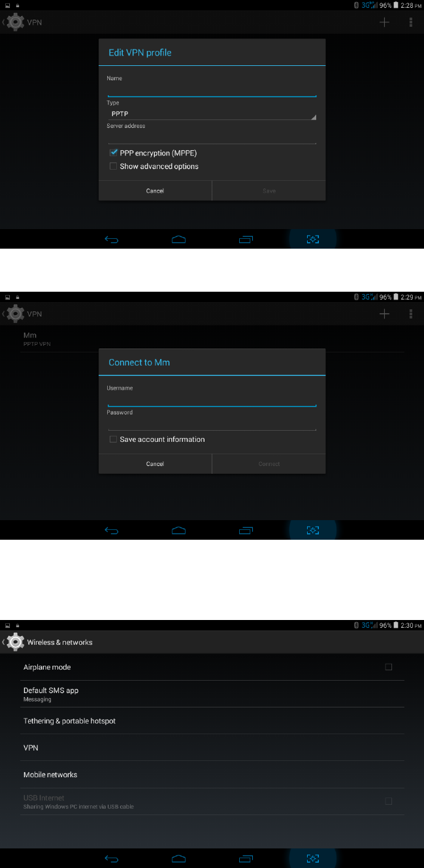Tap VPN header title on Edit VPN profile screen
The width and height of the screenshot is (424, 868).
pyautogui.click(x=35, y=22)
